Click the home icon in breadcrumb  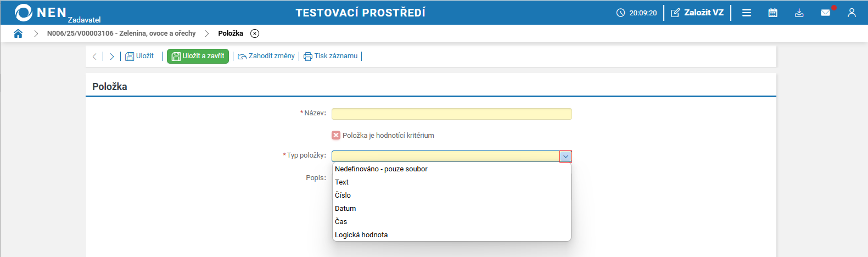pyautogui.click(x=18, y=33)
